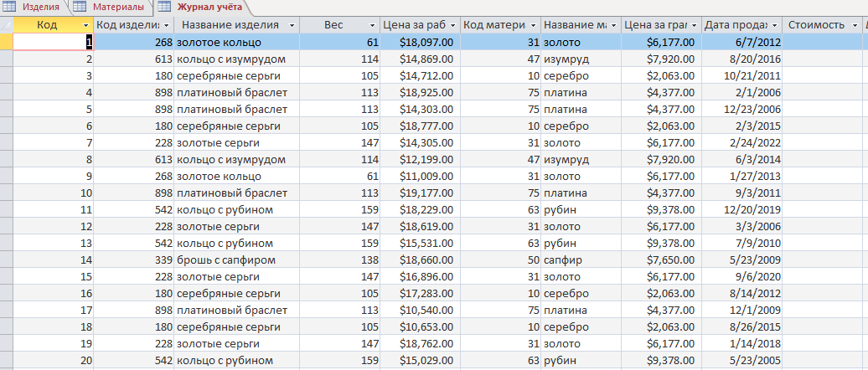Open the Стоимость column dropdown arrow

[855, 25]
